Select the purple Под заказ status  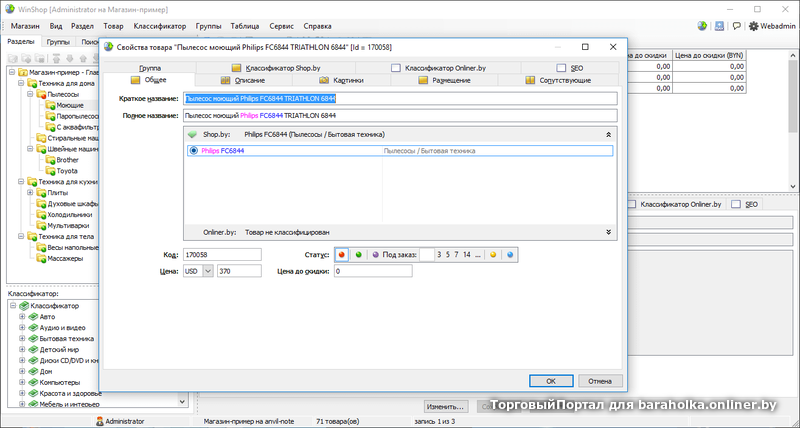[376, 255]
